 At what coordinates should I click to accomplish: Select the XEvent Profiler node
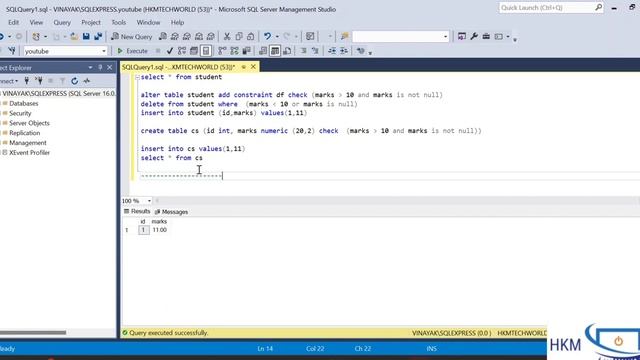(x=29, y=153)
